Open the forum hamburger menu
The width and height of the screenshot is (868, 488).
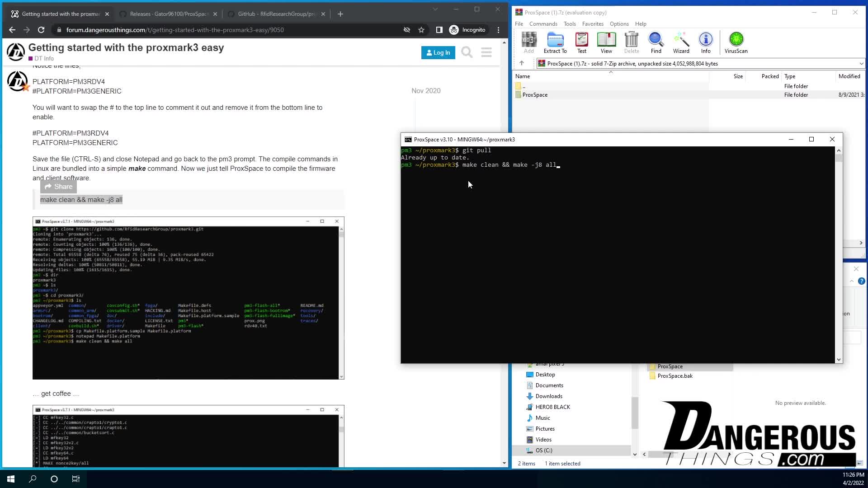click(486, 52)
